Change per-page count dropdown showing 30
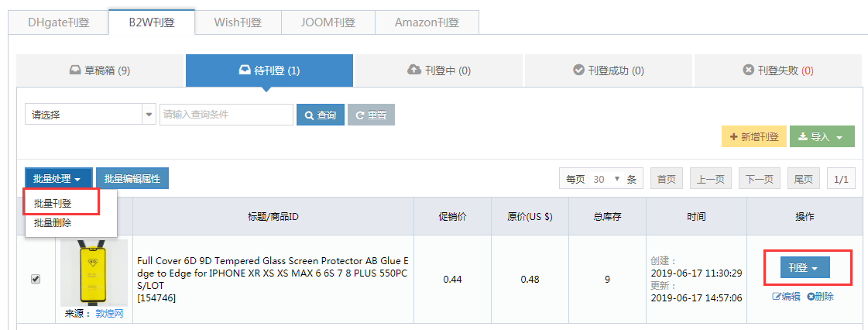 coord(607,179)
